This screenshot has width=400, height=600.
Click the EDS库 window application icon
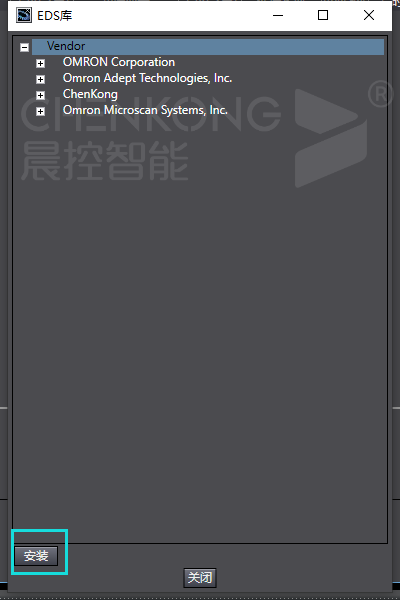click(24, 15)
